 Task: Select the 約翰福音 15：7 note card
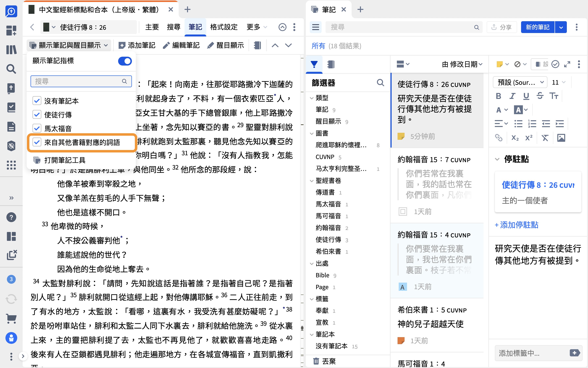coord(437,185)
